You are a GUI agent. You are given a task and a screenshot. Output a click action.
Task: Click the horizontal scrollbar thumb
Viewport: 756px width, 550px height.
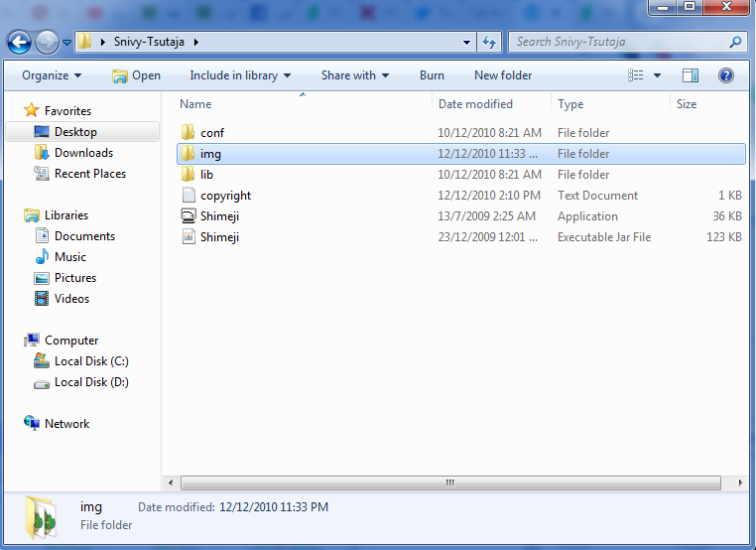pyautogui.click(x=449, y=482)
